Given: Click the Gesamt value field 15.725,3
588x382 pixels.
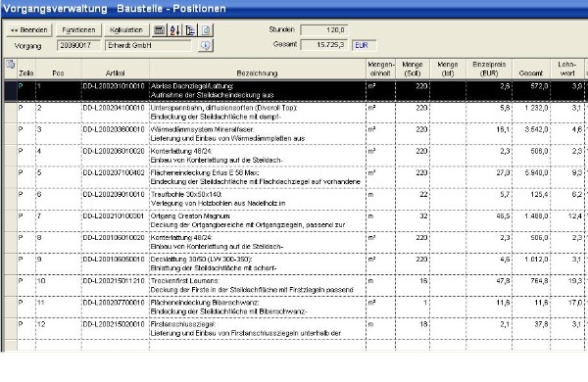Looking at the screenshot, I should [324, 45].
